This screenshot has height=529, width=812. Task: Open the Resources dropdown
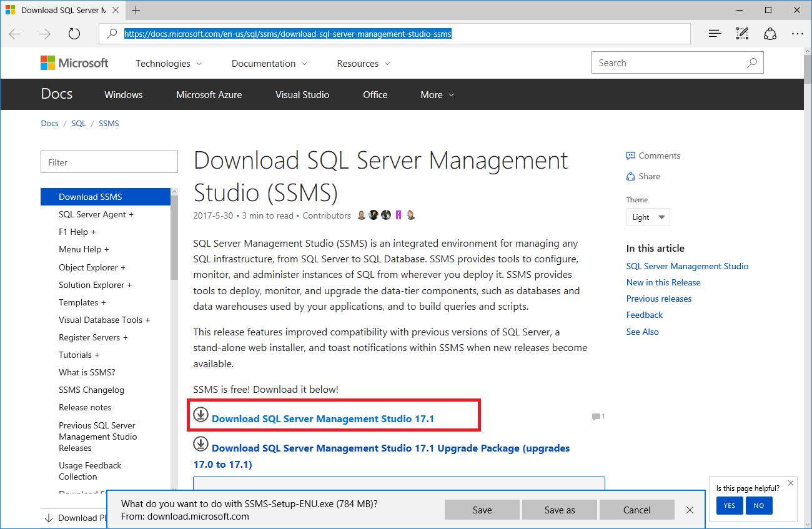pos(364,63)
